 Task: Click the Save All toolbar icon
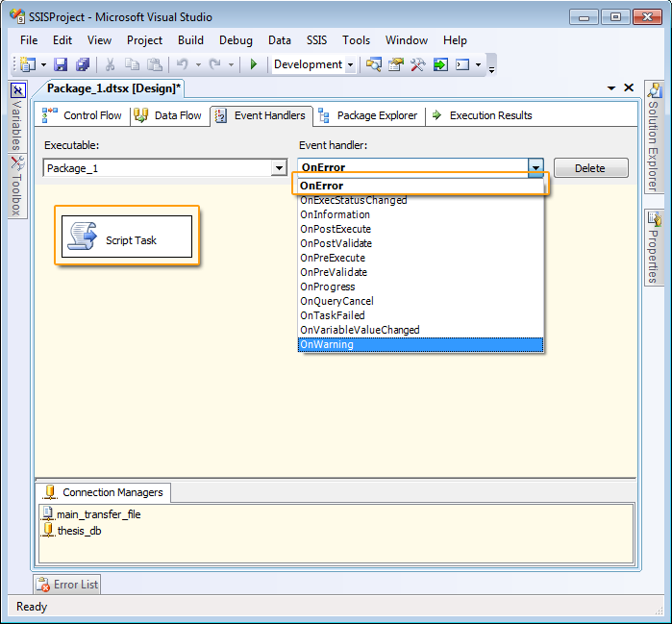(x=83, y=64)
